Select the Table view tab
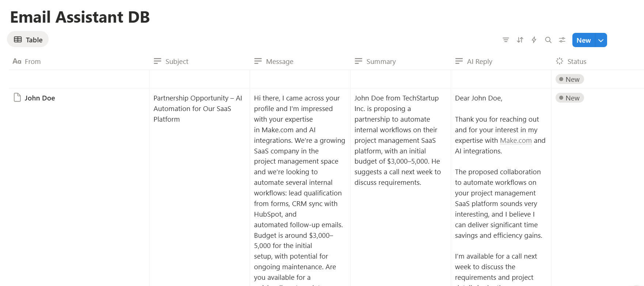Image resolution: width=644 pixels, height=286 pixels. coord(28,39)
